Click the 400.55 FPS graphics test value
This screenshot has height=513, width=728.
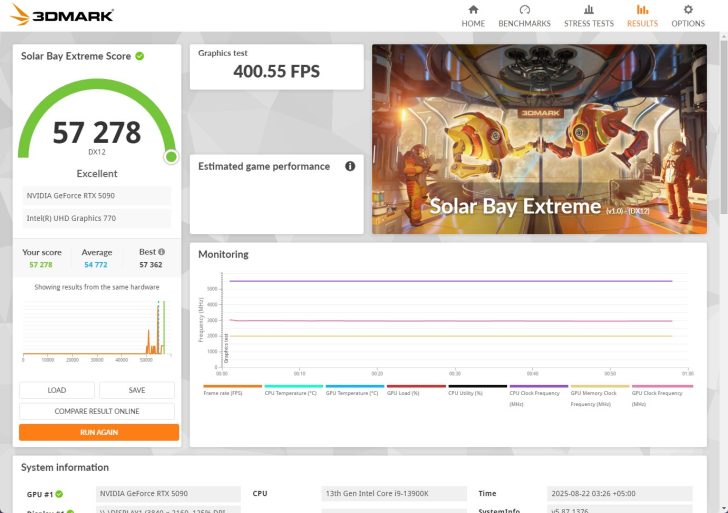(x=277, y=71)
